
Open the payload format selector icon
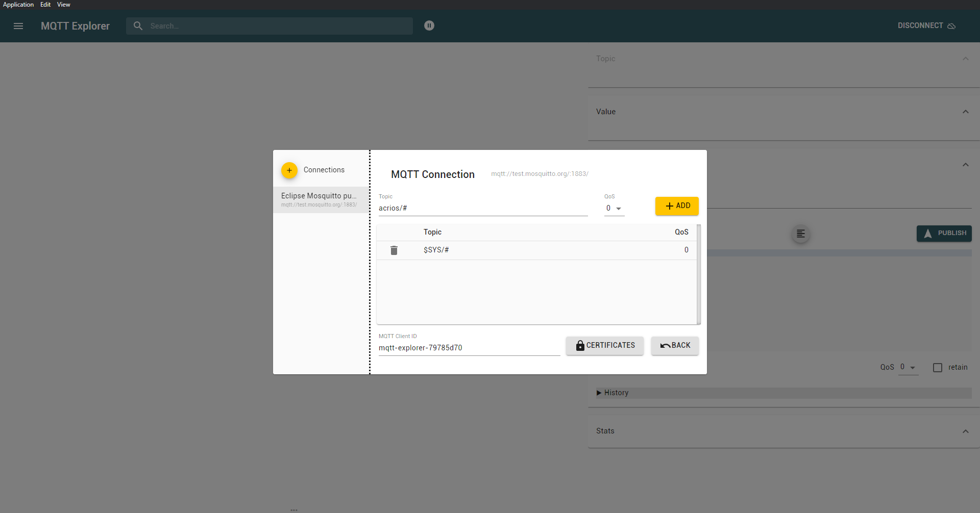(x=800, y=234)
